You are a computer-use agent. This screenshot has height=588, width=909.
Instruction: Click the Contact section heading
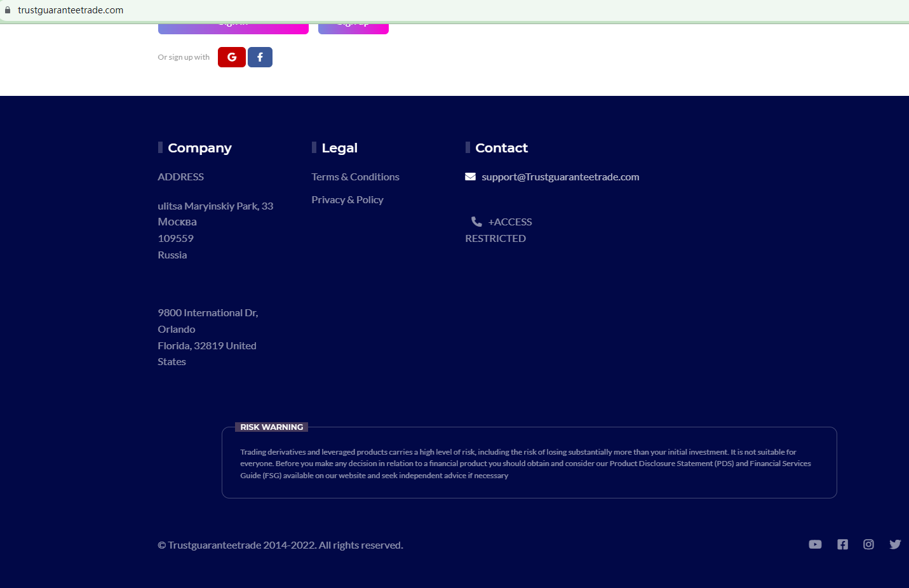501,148
